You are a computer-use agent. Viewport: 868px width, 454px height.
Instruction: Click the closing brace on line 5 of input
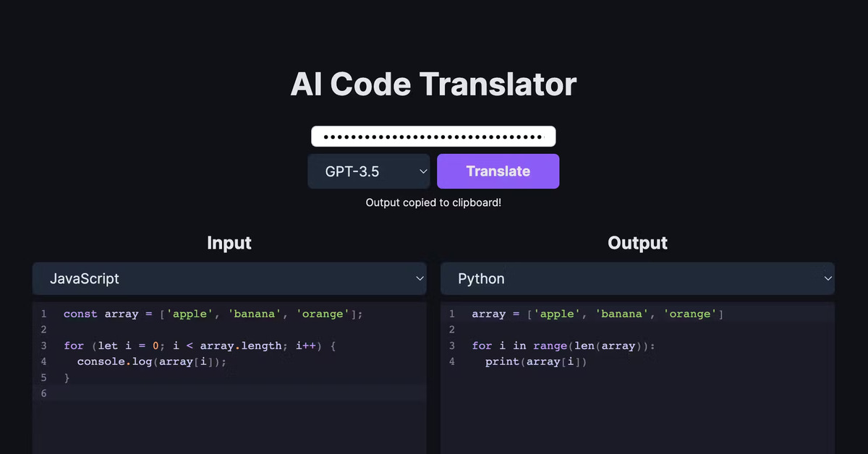66,377
